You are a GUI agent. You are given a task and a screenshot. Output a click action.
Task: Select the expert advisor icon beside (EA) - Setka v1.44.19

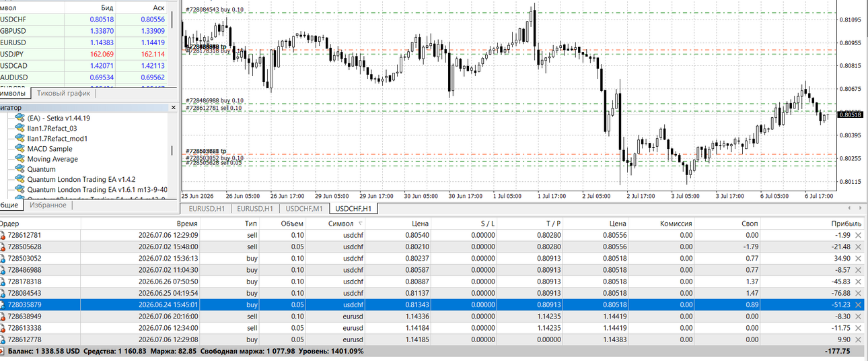[x=20, y=118]
